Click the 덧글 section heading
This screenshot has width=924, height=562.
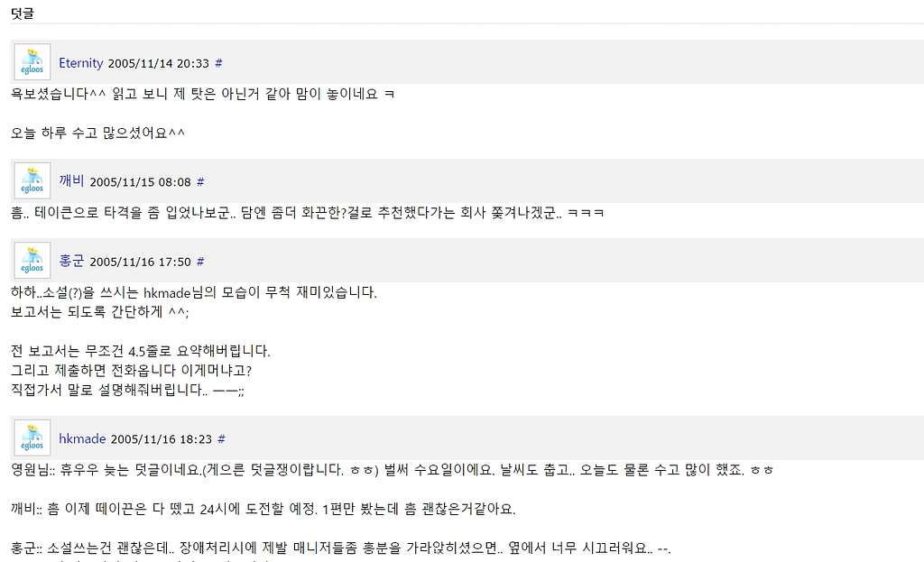(x=23, y=14)
